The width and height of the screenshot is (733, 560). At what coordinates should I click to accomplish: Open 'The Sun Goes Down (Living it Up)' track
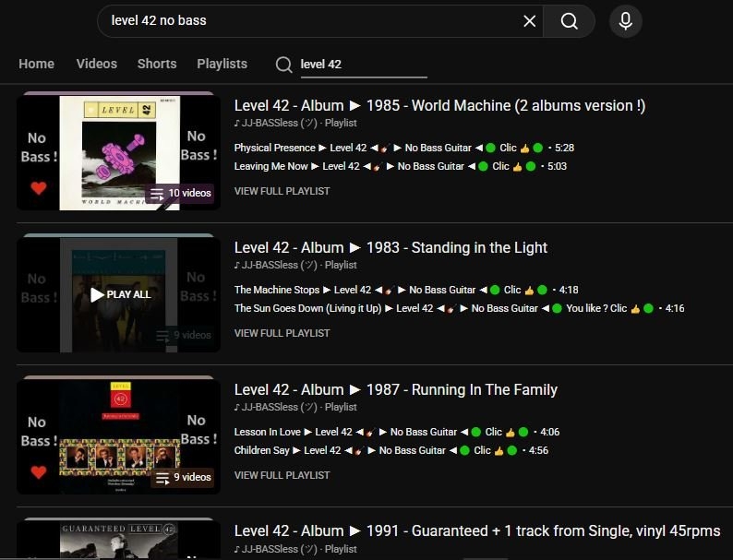[459, 308]
